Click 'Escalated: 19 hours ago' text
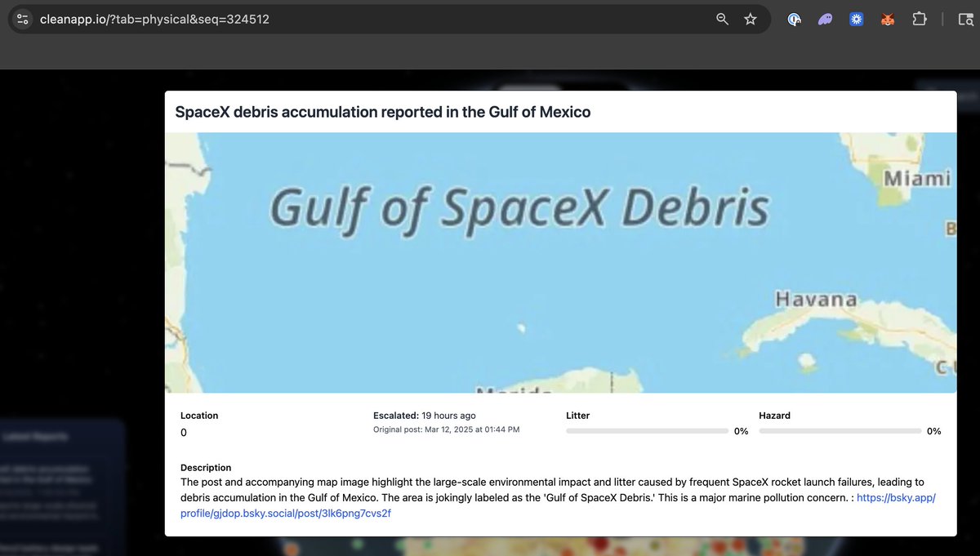 point(425,416)
